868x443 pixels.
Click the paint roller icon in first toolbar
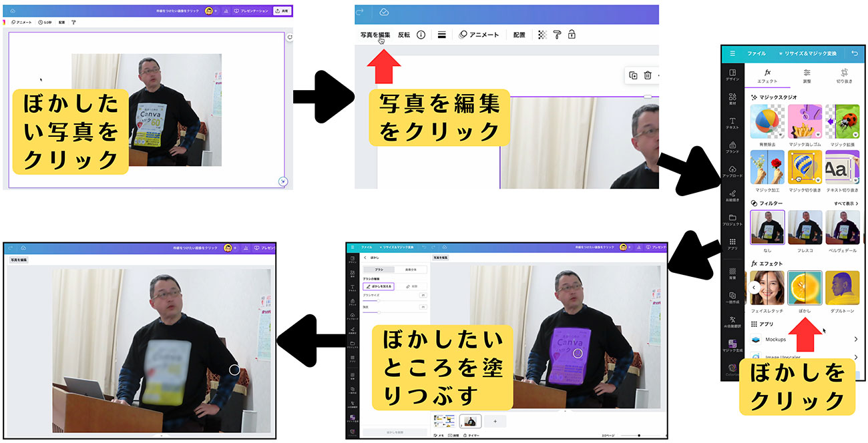(73, 22)
